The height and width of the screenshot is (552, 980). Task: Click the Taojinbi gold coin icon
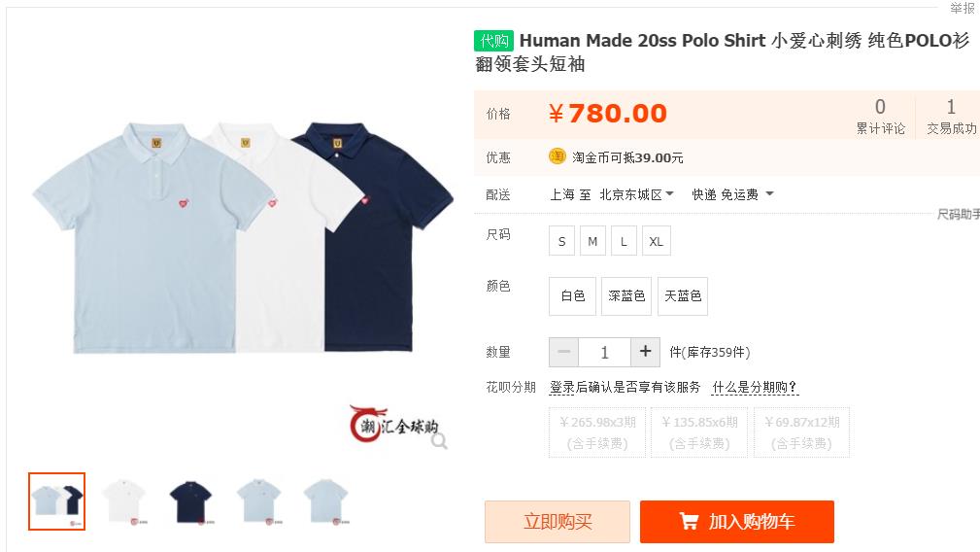pyautogui.click(x=557, y=156)
